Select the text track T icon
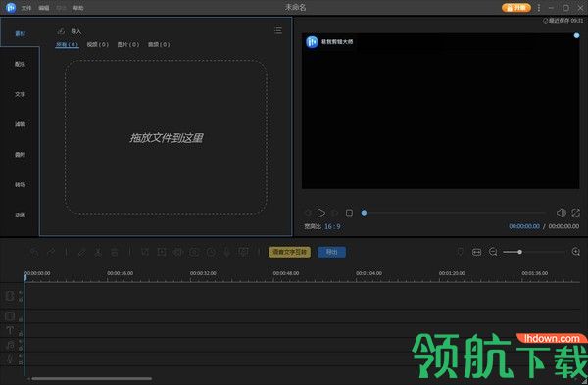The width and height of the screenshot is (588, 385). point(10,331)
